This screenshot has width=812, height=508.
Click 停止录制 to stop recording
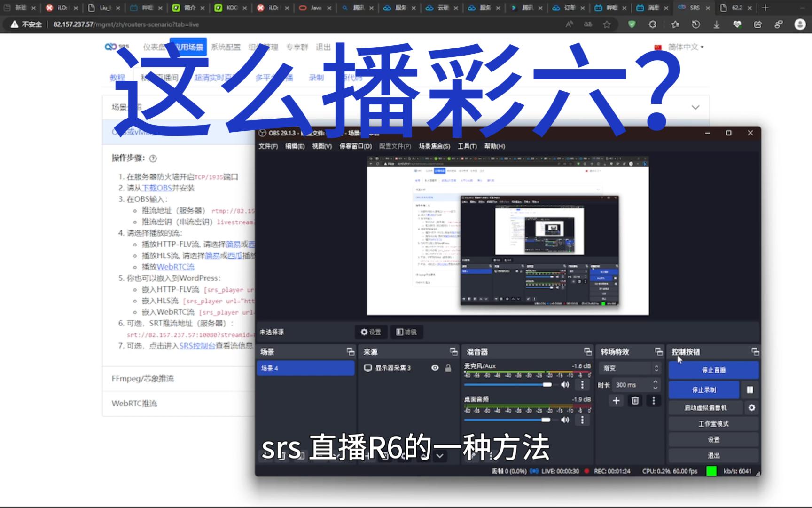click(x=704, y=390)
